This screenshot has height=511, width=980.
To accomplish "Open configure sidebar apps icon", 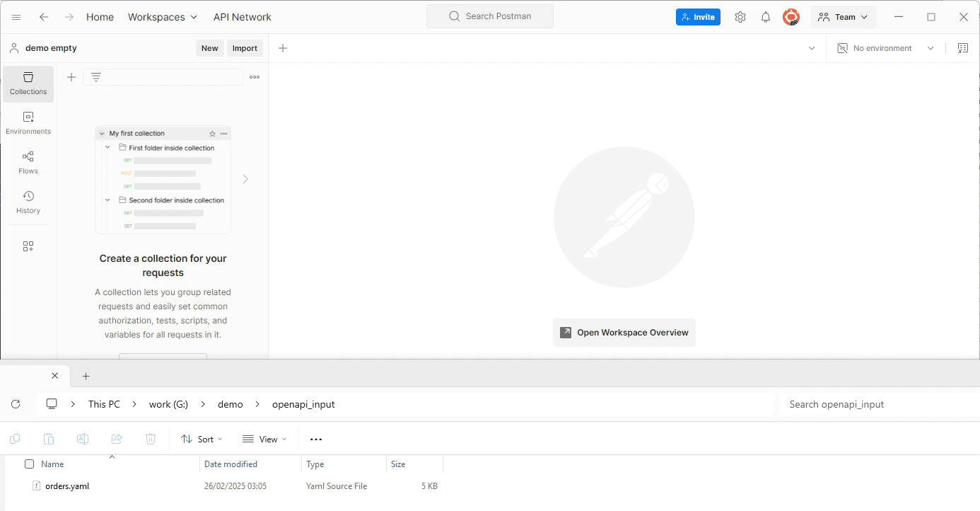I will tap(28, 246).
